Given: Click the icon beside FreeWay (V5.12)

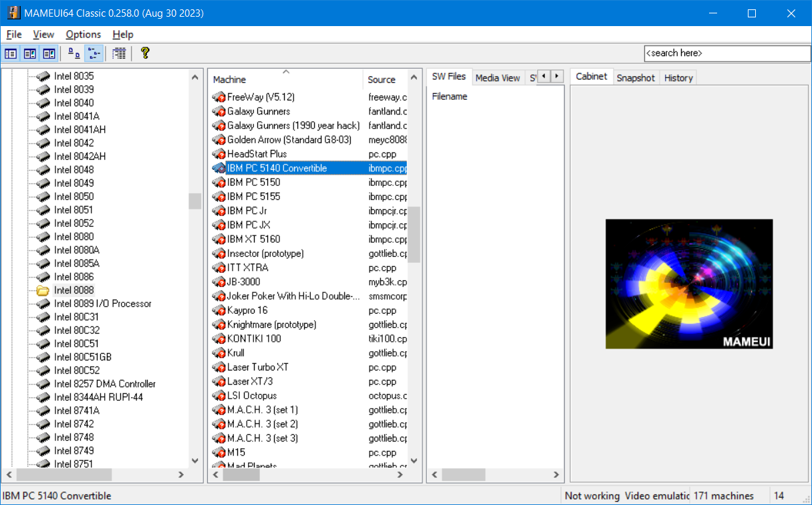Looking at the screenshot, I should pyautogui.click(x=219, y=97).
